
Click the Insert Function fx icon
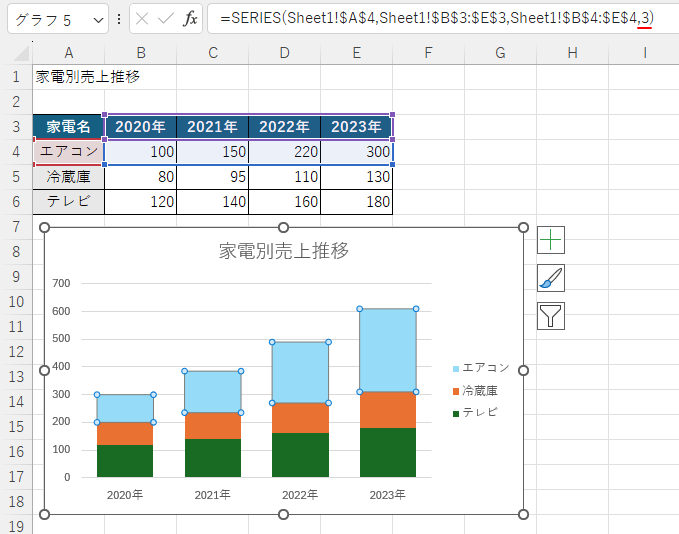pyautogui.click(x=190, y=19)
